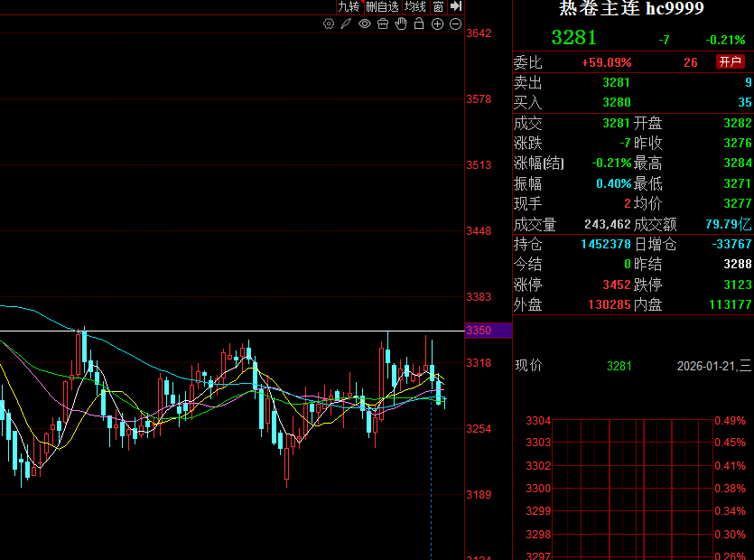The width and height of the screenshot is (754, 560).
Task: Click the 窗 window button
Action: [x=438, y=6]
